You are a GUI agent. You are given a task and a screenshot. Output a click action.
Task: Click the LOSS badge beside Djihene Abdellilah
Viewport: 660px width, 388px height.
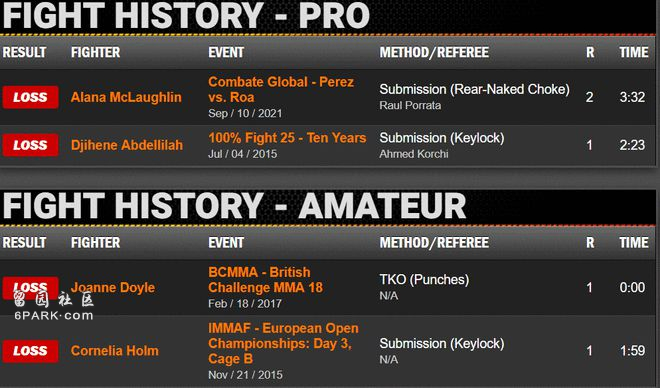point(30,145)
